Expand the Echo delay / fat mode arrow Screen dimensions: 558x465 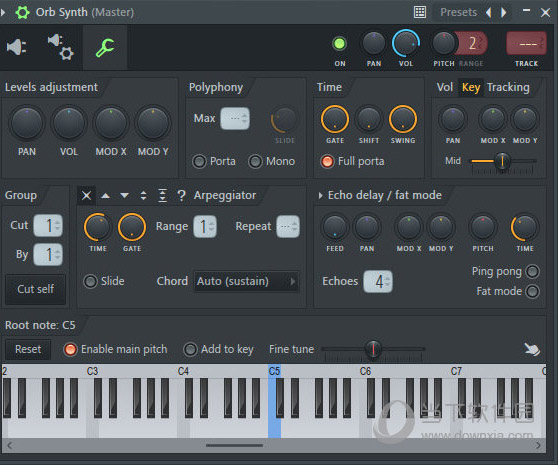[x=320, y=196]
